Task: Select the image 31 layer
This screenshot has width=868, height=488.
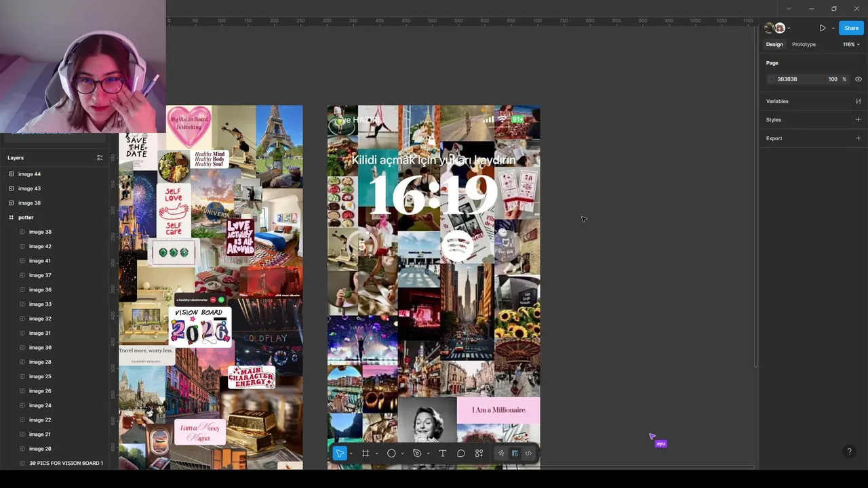Action: pos(54,333)
